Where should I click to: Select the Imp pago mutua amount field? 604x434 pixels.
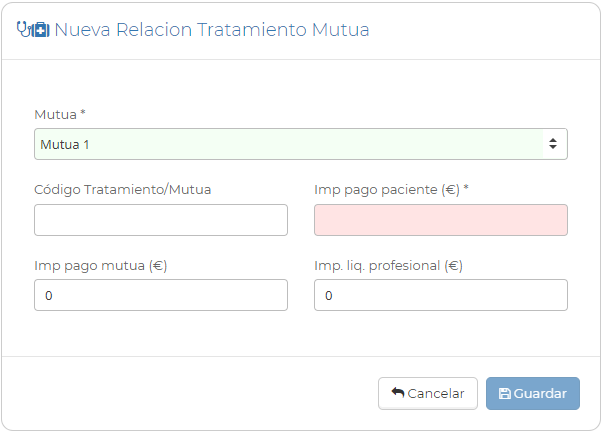tap(161, 295)
